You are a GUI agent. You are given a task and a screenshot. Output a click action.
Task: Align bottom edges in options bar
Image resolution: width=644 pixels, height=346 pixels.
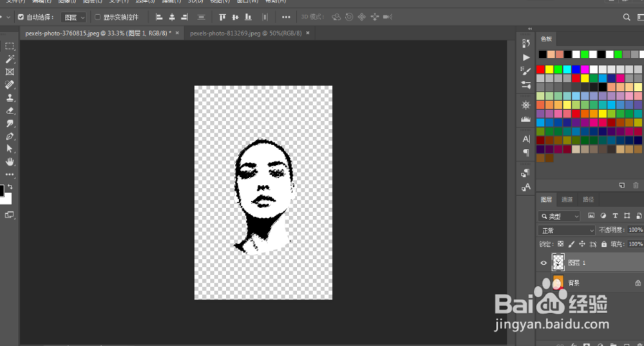coord(248,17)
